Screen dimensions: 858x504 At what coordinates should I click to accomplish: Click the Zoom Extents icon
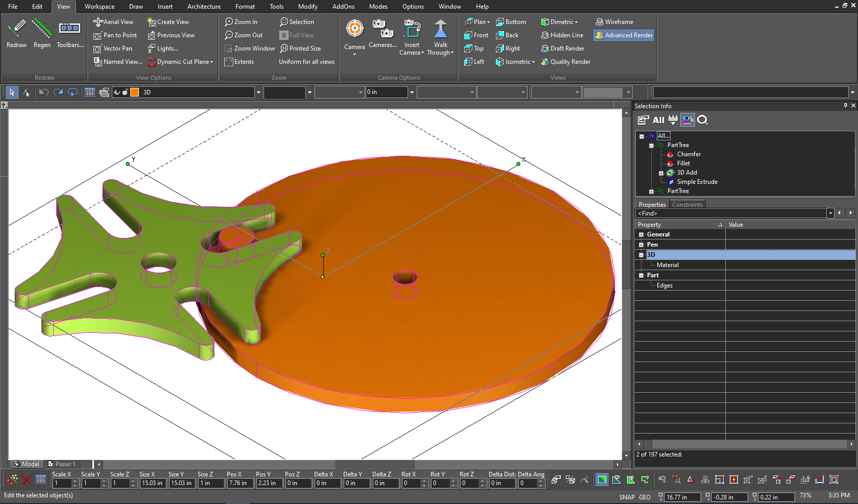coord(229,62)
